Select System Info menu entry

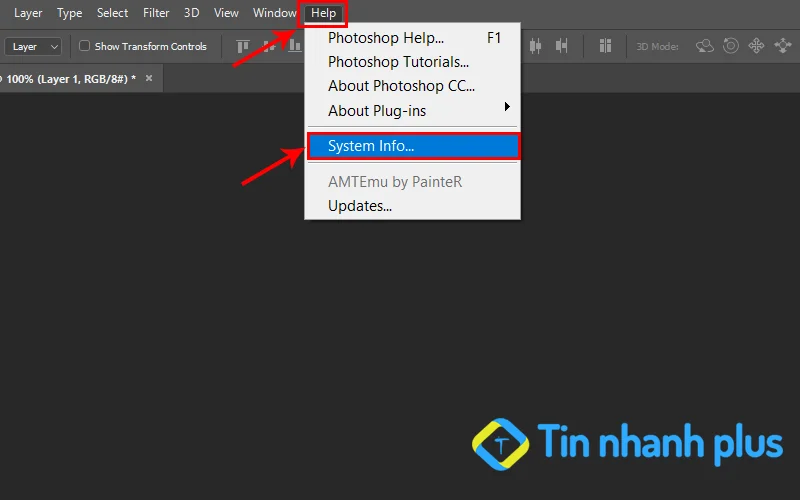(x=412, y=146)
